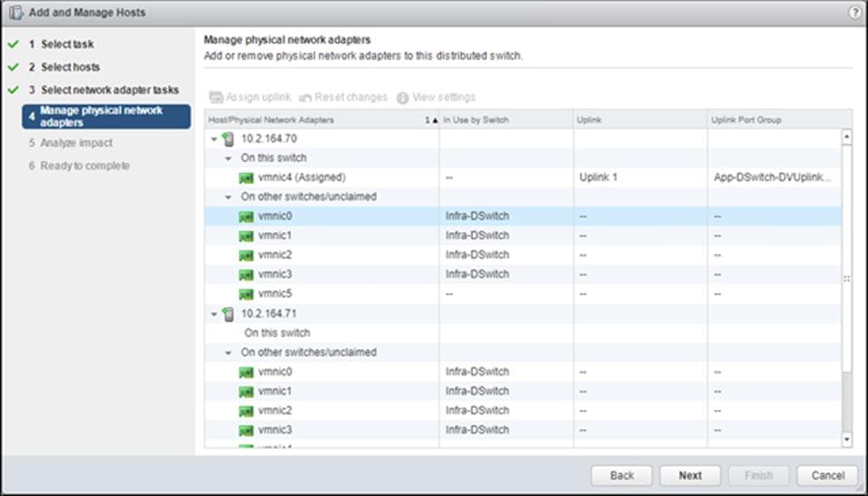Select the vmnic4 (Assigned) row text

(x=302, y=178)
